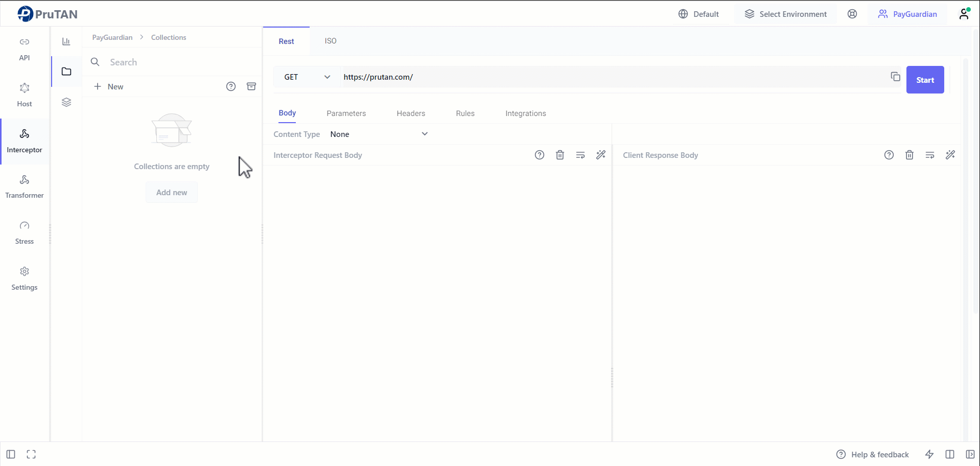Image resolution: width=980 pixels, height=466 pixels.
Task: Select the Integrations tab
Action: point(526,113)
